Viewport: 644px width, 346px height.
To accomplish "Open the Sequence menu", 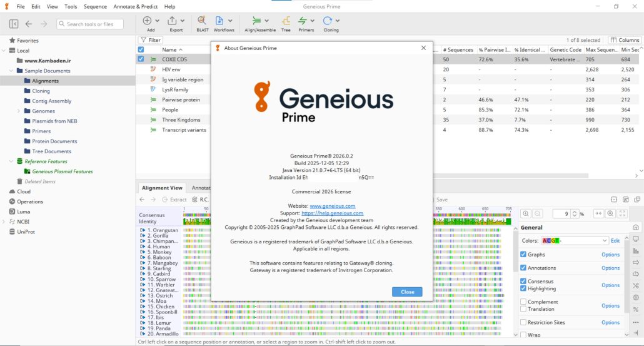I will tap(95, 7).
